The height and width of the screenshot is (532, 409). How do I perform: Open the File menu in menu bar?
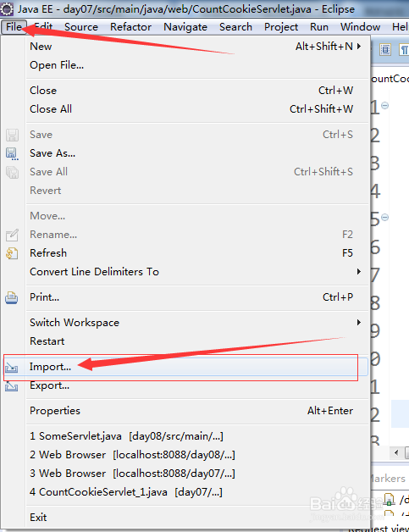pyautogui.click(x=14, y=27)
